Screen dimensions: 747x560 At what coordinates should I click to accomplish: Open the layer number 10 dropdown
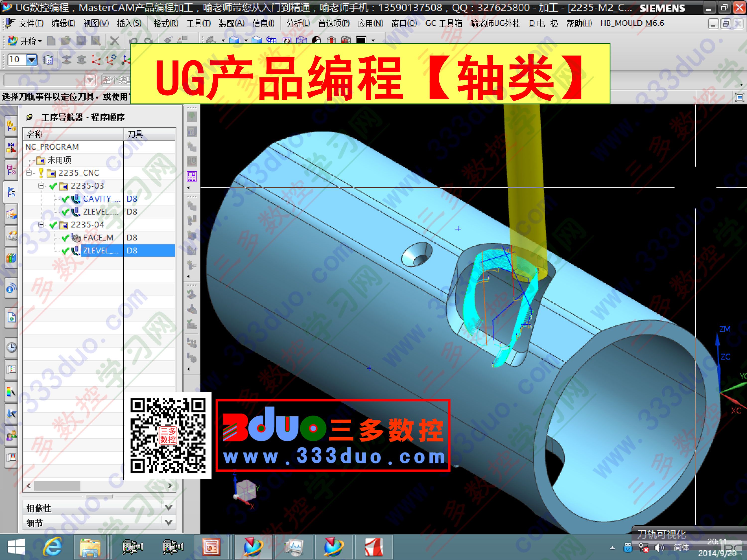click(x=32, y=60)
